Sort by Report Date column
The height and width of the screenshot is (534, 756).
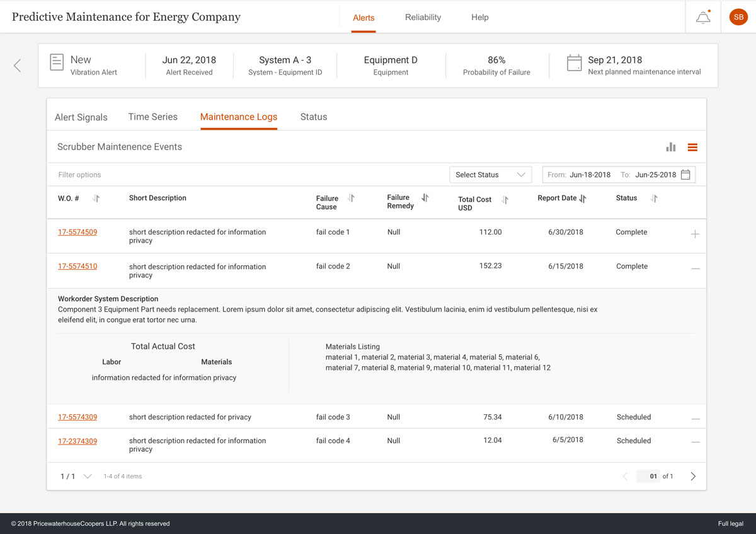coord(582,199)
